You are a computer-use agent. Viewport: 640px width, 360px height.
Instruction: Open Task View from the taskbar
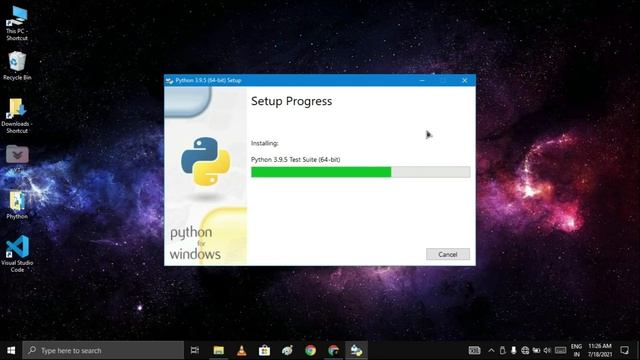click(195, 351)
